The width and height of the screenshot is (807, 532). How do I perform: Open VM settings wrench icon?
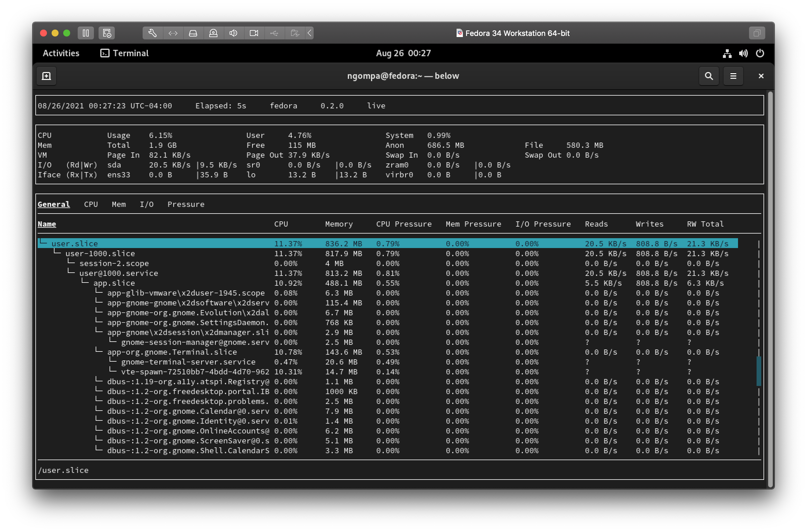coord(152,33)
